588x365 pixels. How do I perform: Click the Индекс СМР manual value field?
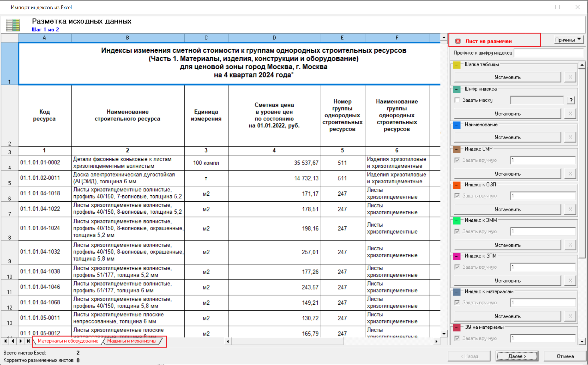(543, 160)
